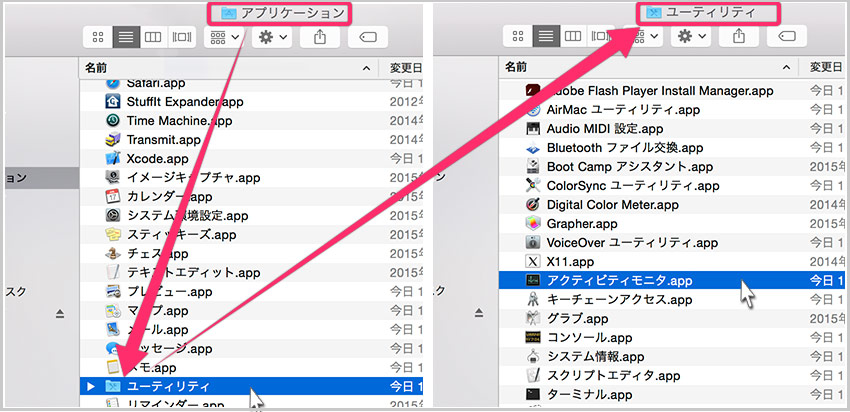Select the ユーティリティ folder row

coord(252,387)
